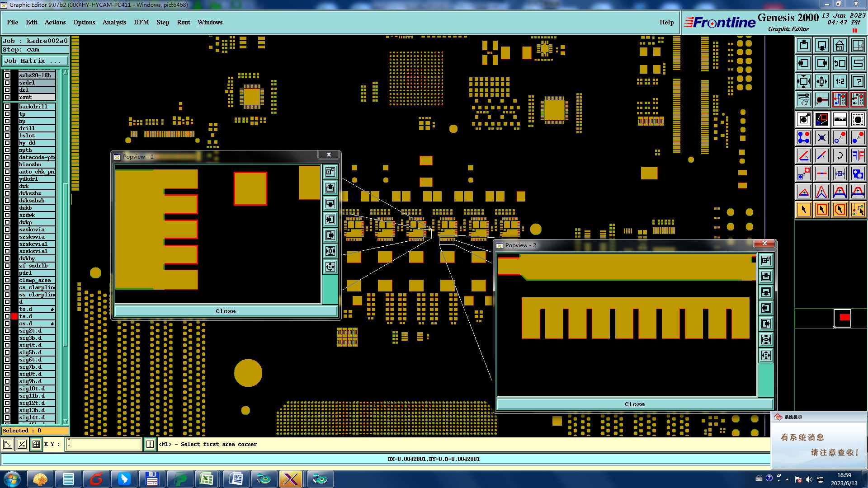Select the ruler measure tool icon
868x488 pixels.
(840, 119)
